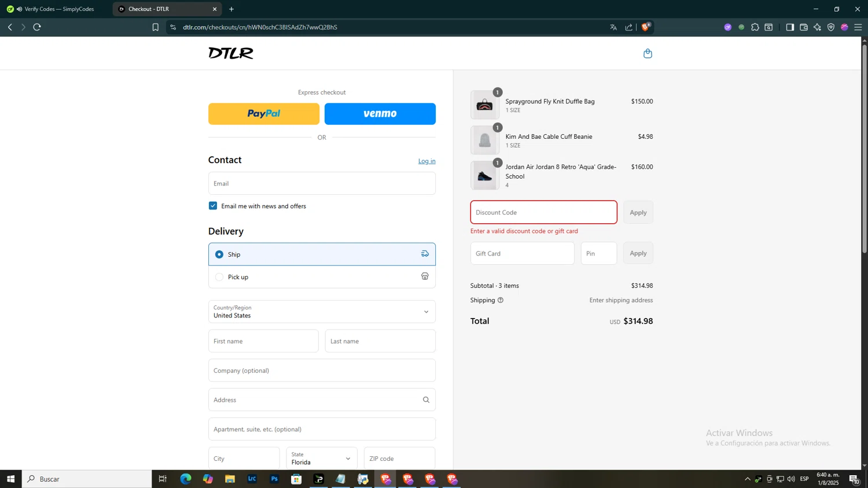868x488 pixels.
Task: Open the notification center icon
Action: click(x=854, y=479)
